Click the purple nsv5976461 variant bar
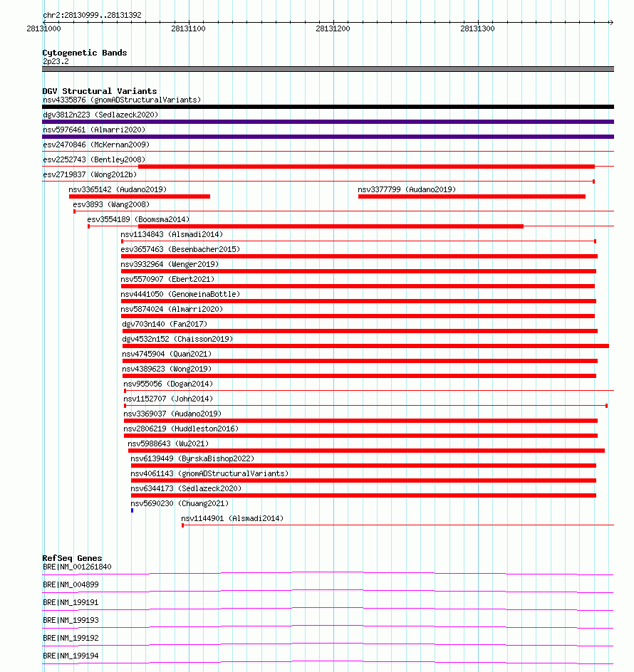 (328, 137)
